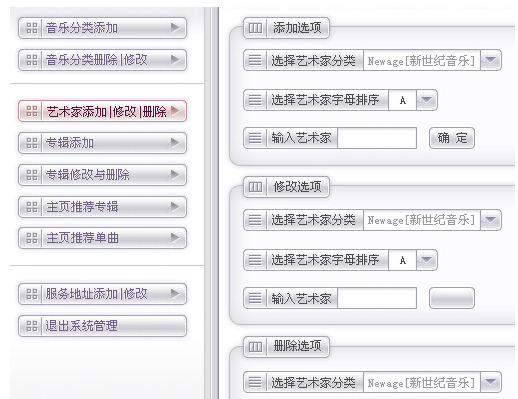Click letter A value in 添加选项

[403, 100]
